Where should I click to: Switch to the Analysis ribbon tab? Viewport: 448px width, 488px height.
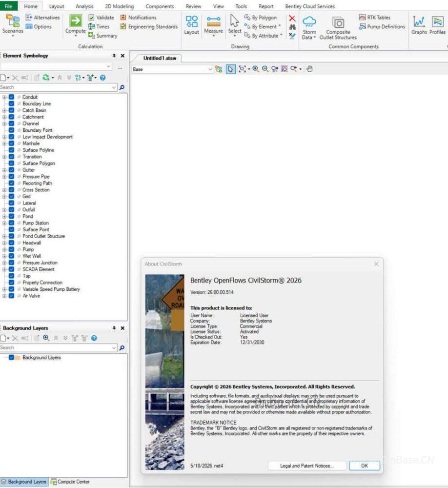pos(84,6)
